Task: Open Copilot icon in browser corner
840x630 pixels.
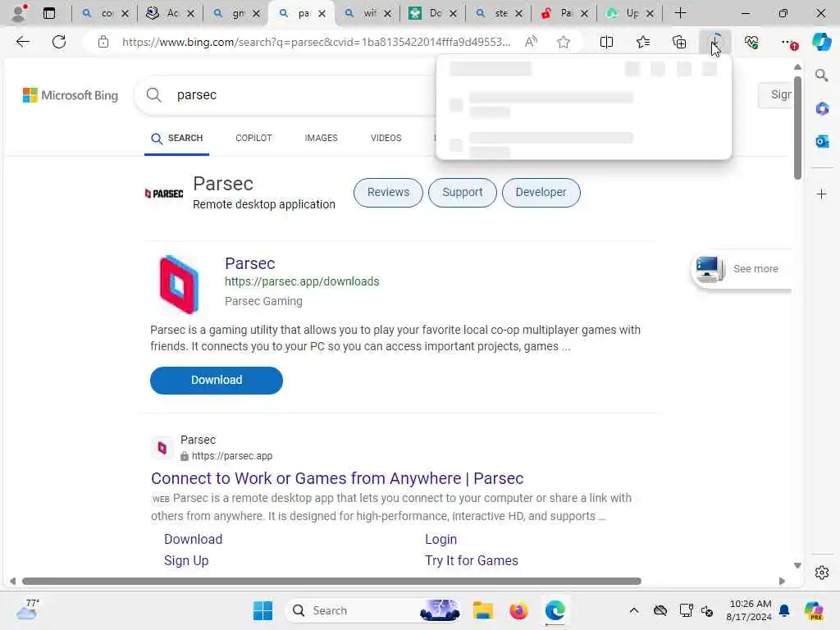Action: [821, 42]
